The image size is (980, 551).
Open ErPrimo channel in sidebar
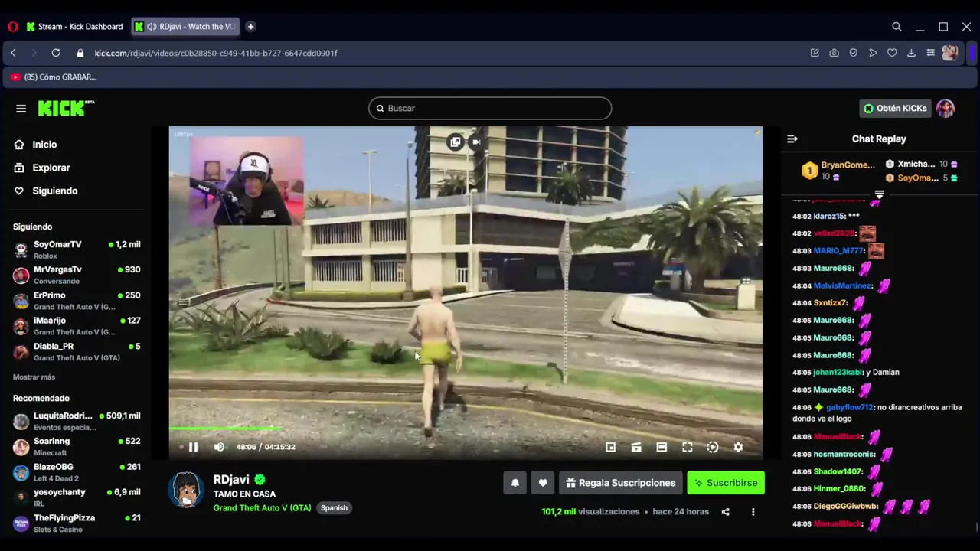77,301
